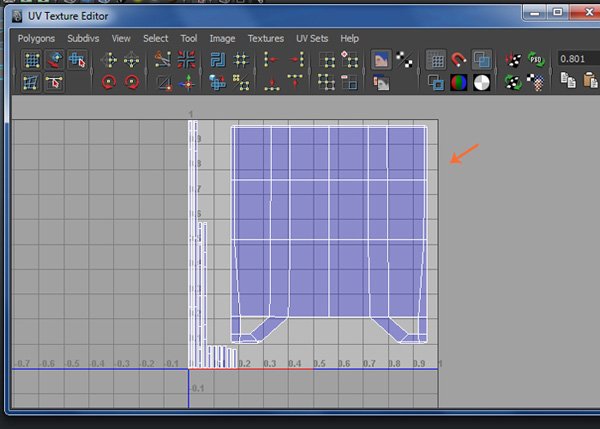Collapse toolbar handle left of flip icons

click(92, 71)
